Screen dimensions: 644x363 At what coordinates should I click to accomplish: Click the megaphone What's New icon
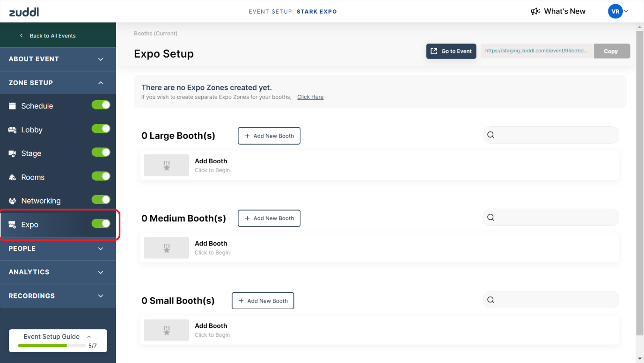click(535, 11)
